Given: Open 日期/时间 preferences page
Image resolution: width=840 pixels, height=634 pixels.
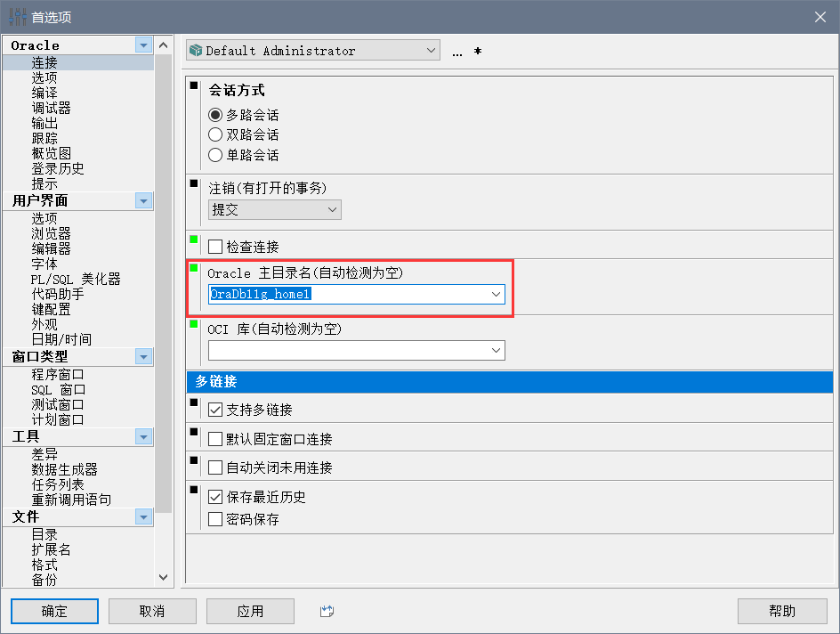Looking at the screenshot, I should (x=61, y=339).
